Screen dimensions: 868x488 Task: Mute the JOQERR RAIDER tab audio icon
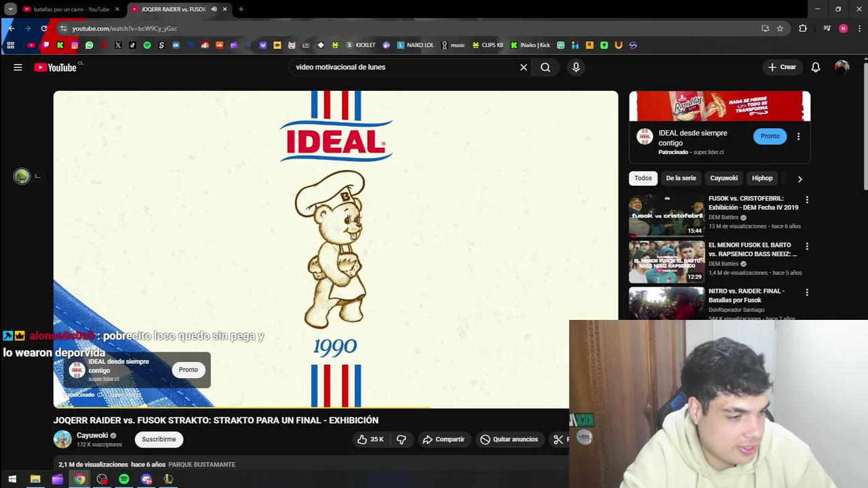(x=214, y=9)
